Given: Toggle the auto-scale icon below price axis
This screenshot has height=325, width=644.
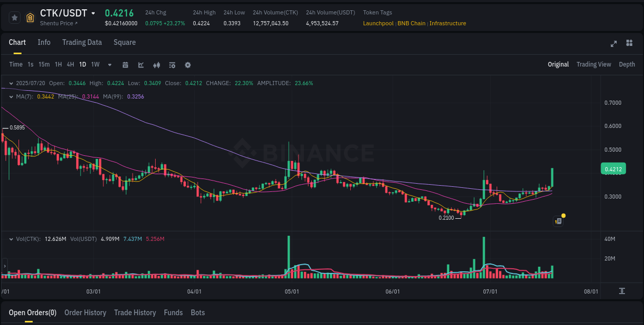Looking at the screenshot, I should pos(622,291).
